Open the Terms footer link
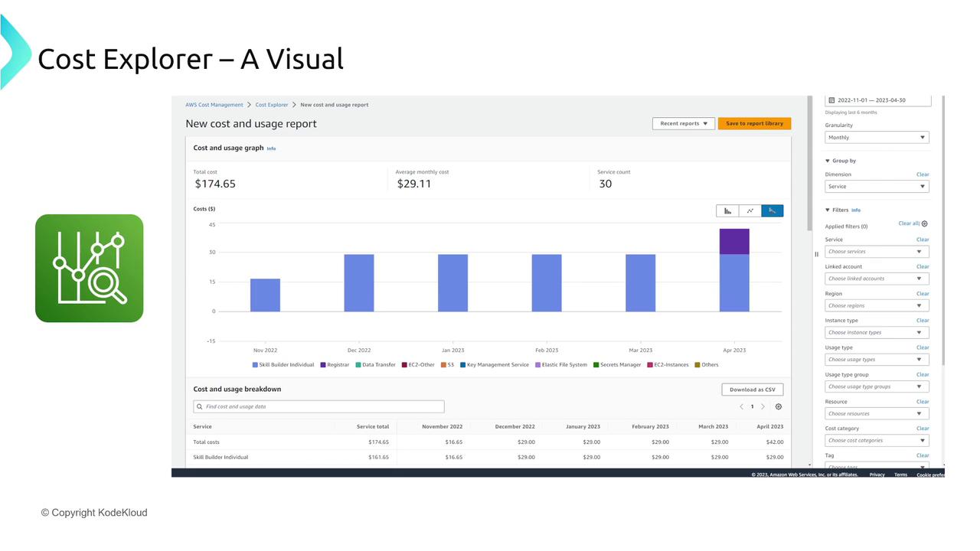This screenshot has height=551, width=980. pyautogui.click(x=901, y=474)
